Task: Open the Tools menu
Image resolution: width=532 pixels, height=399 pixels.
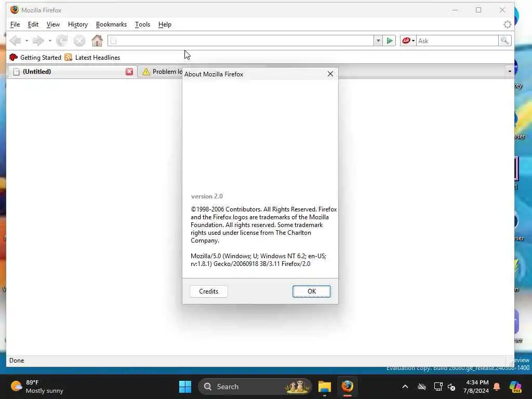Action: 142,24
